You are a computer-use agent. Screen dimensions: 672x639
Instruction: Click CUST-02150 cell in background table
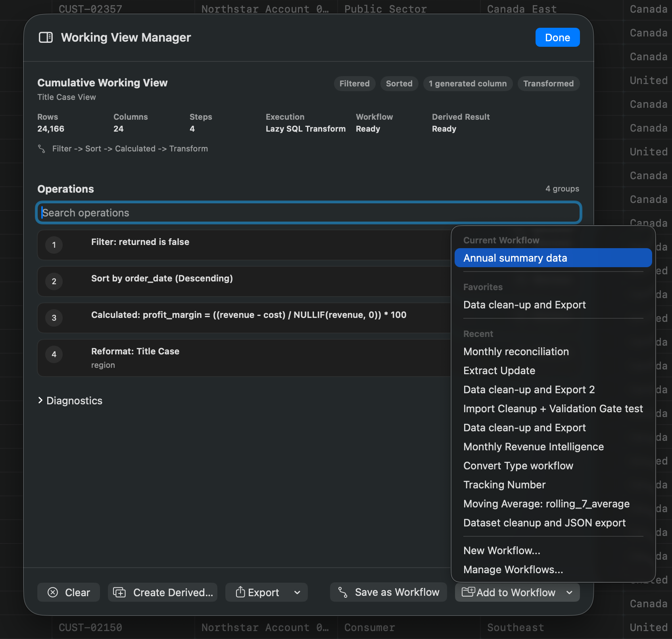click(x=90, y=628)
